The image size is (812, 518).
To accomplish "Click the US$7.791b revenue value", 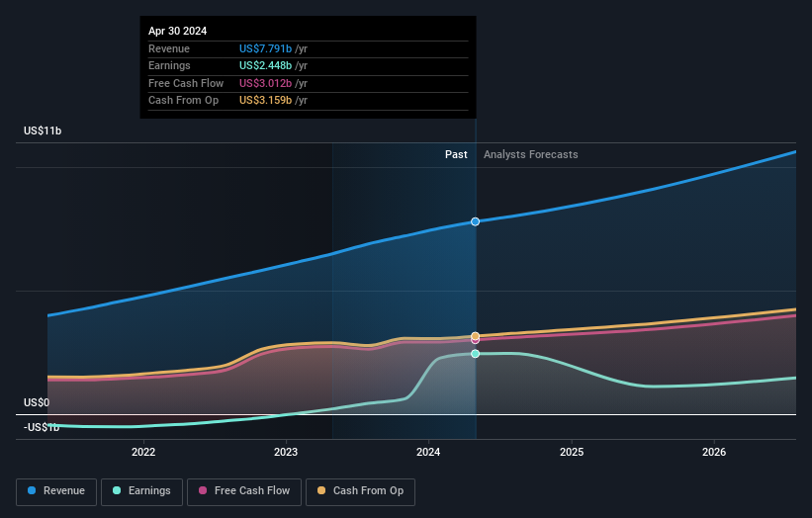I will [x=266, y=48].
